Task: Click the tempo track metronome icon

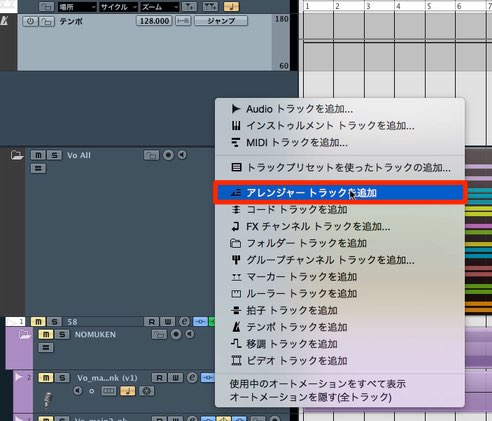Action: point(4,21)
